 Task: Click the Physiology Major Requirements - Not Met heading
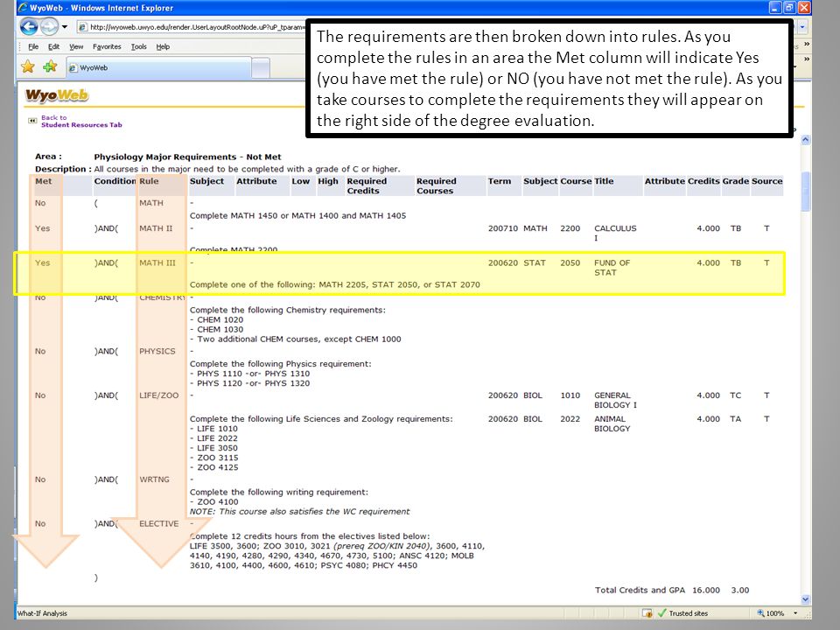point(187,157)
